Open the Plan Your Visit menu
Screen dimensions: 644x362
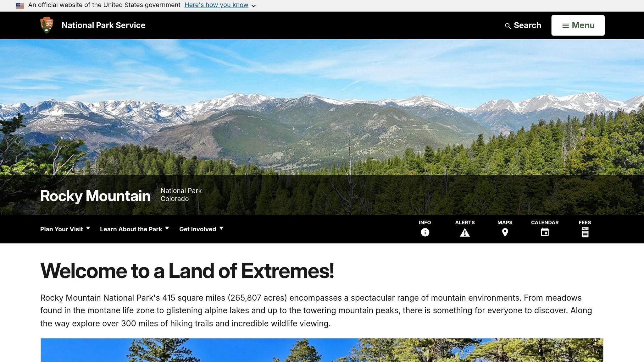point(62,229)
